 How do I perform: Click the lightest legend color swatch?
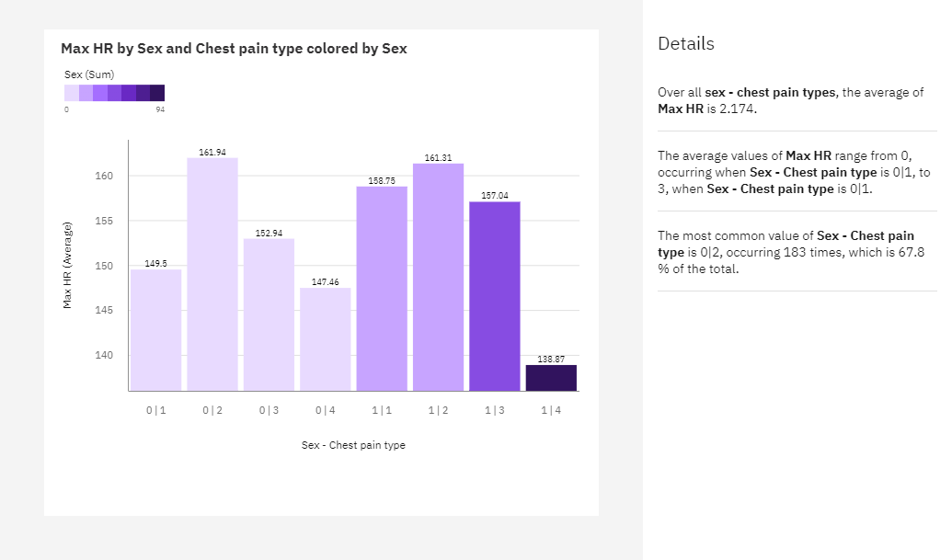coord(72,93)
